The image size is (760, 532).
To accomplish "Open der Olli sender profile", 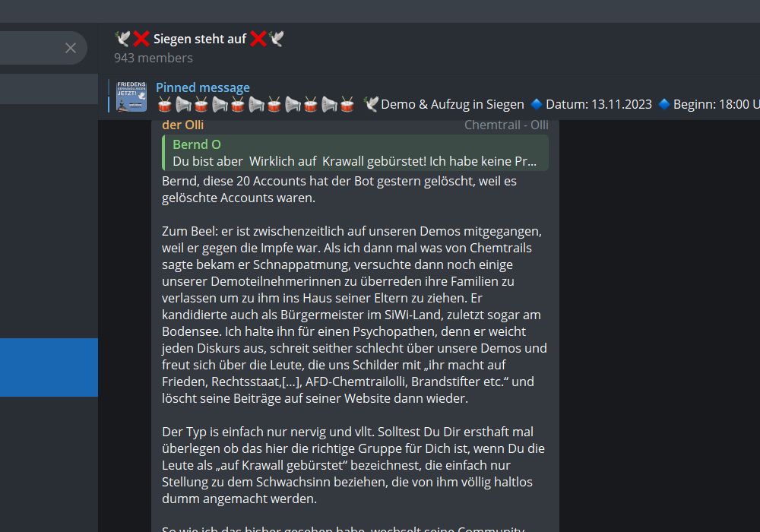I will (182, 125).
